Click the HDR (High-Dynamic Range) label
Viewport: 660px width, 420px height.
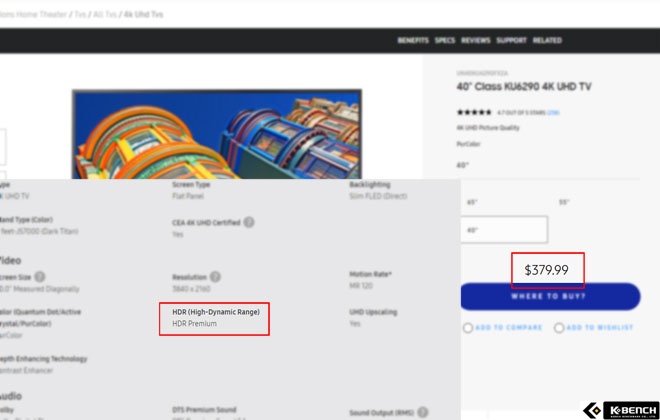(x=216, y=312)
